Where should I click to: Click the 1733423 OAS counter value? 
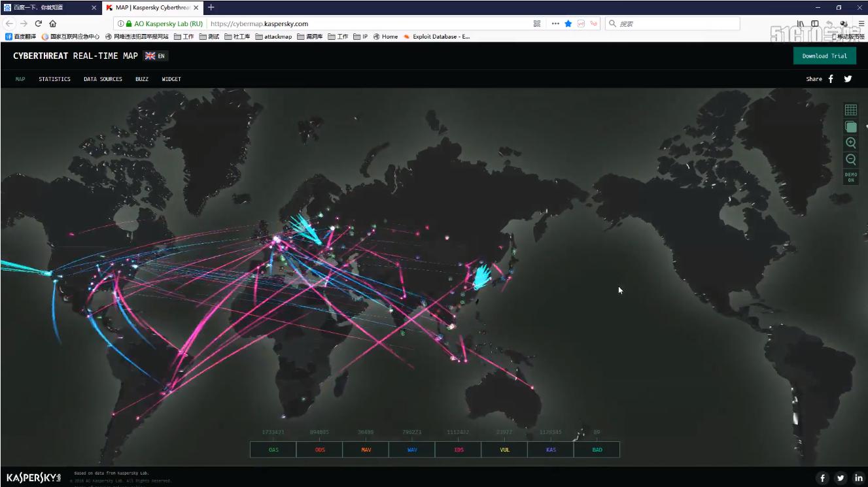point(273,432)
